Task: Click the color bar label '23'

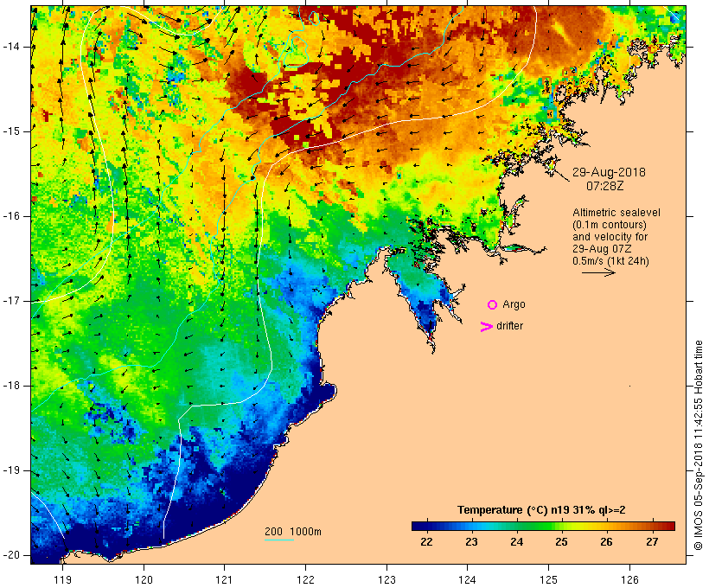Action: [471, 542]
